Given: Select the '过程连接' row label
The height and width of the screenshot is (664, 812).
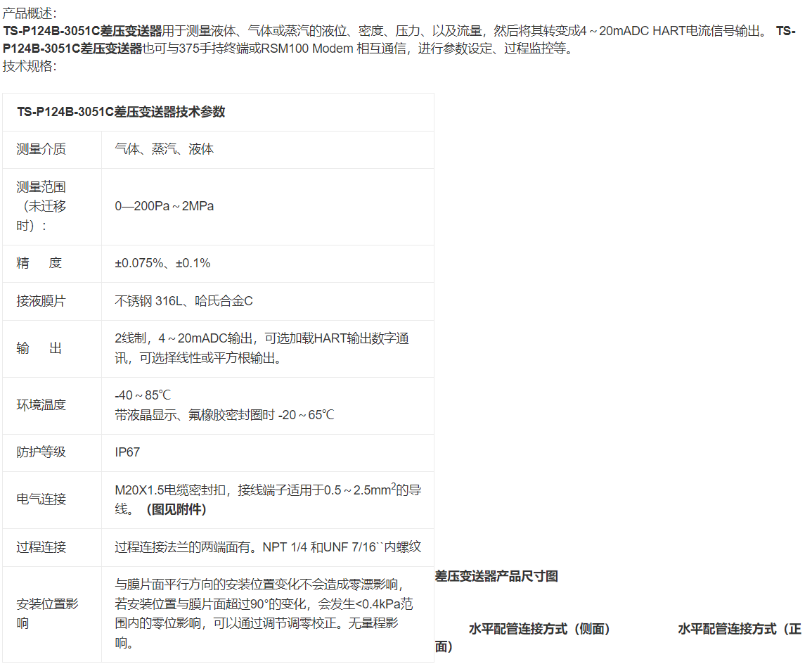Looking at the screenshot, I should [41, 547].
